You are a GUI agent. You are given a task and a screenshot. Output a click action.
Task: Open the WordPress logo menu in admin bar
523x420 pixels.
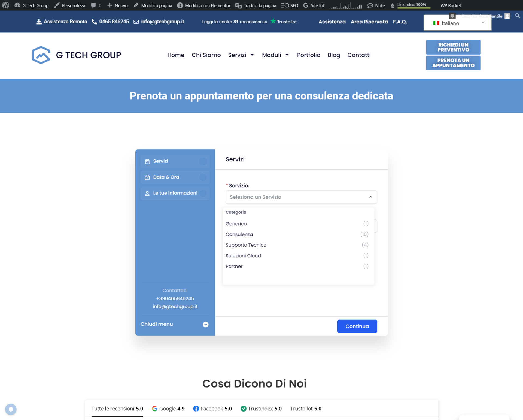5,5
